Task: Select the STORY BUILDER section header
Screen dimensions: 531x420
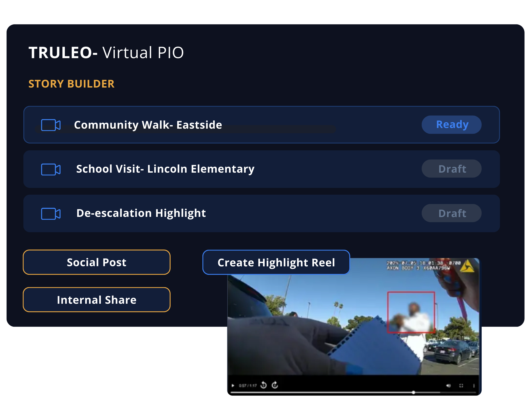Action: point(72,84)
